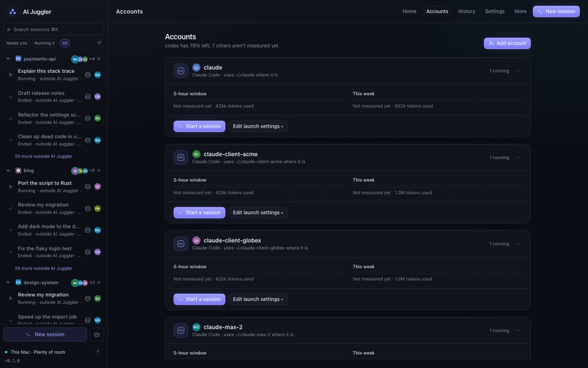This screenshot has width=588, height=368.
Task: Click the Cl avatar beside claude
Action: tap(196, 68)
